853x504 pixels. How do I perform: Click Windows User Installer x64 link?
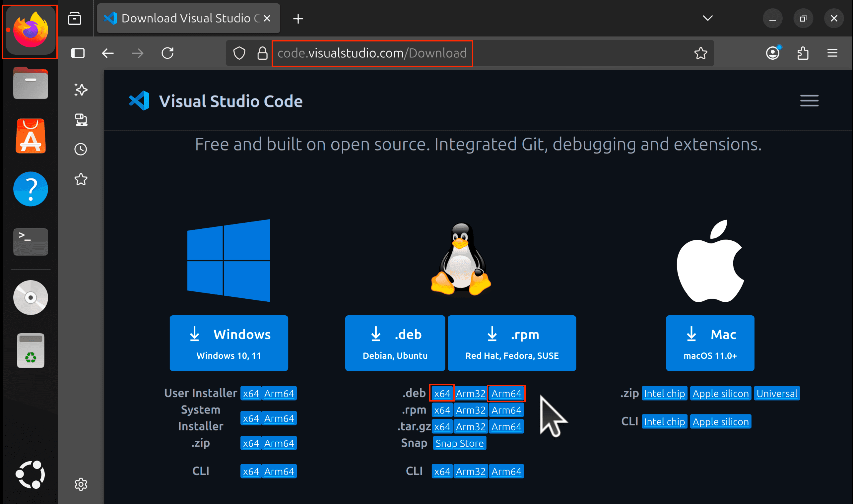(251, 393)
